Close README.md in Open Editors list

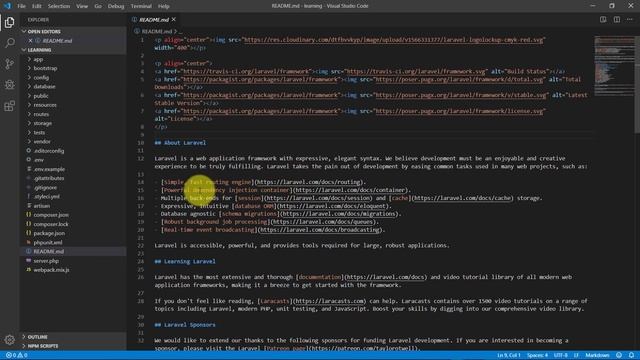(x=30, y=41)
